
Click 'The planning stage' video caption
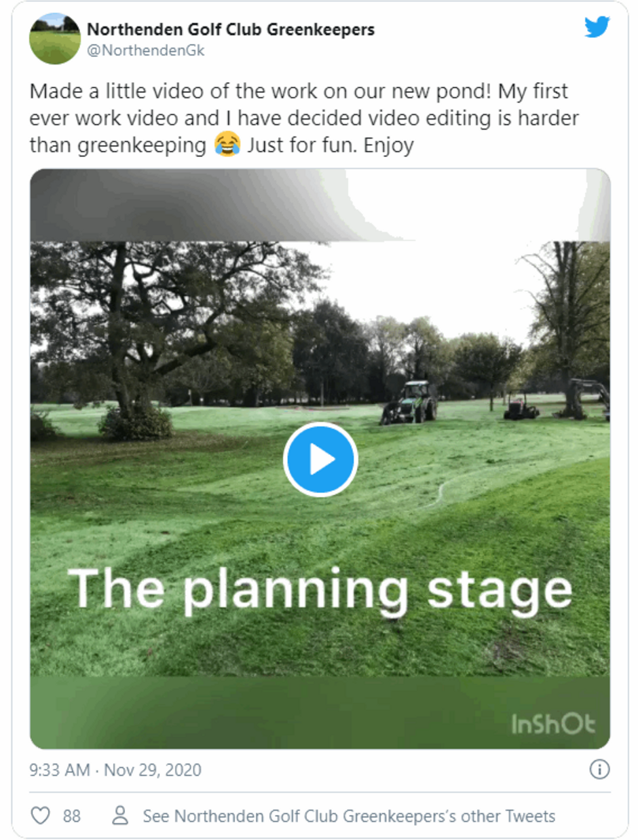tap(320, 588)
